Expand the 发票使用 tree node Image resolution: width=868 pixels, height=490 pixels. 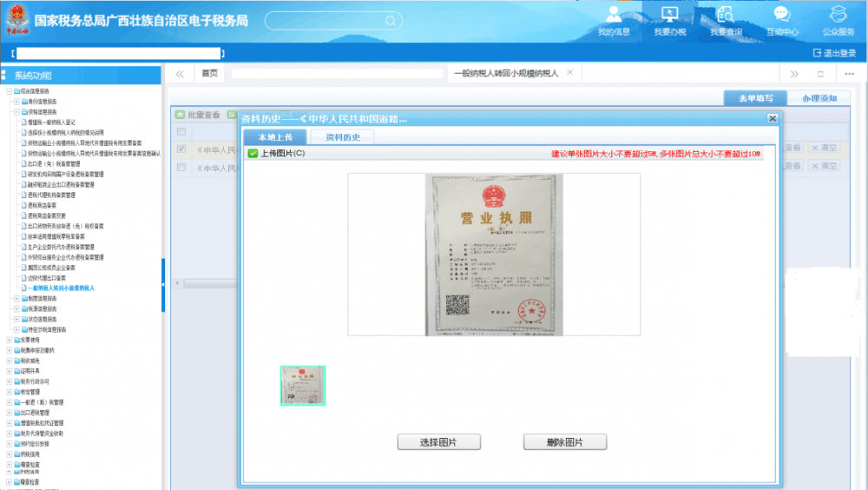point(10,340)
